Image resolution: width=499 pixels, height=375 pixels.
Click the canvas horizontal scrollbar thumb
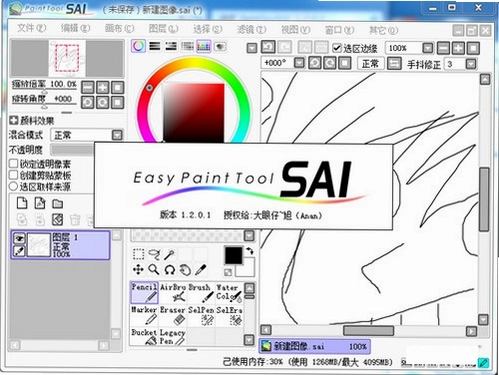[369, 331]
